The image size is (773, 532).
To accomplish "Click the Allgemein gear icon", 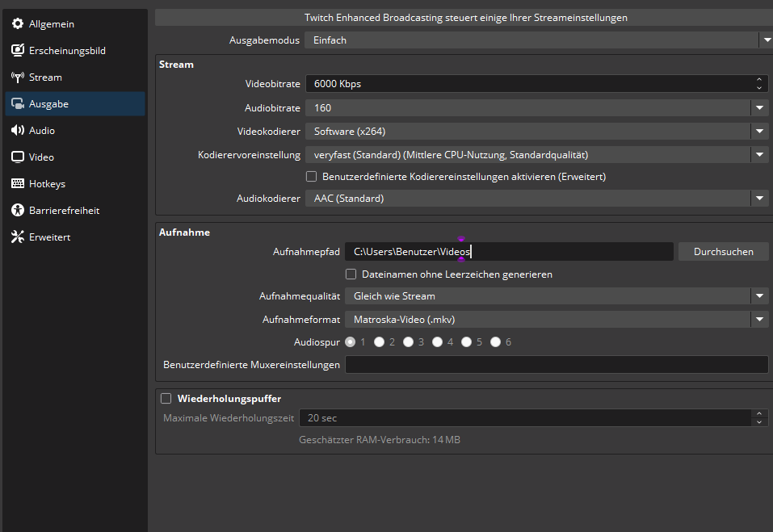I will (x=18, y=24).
